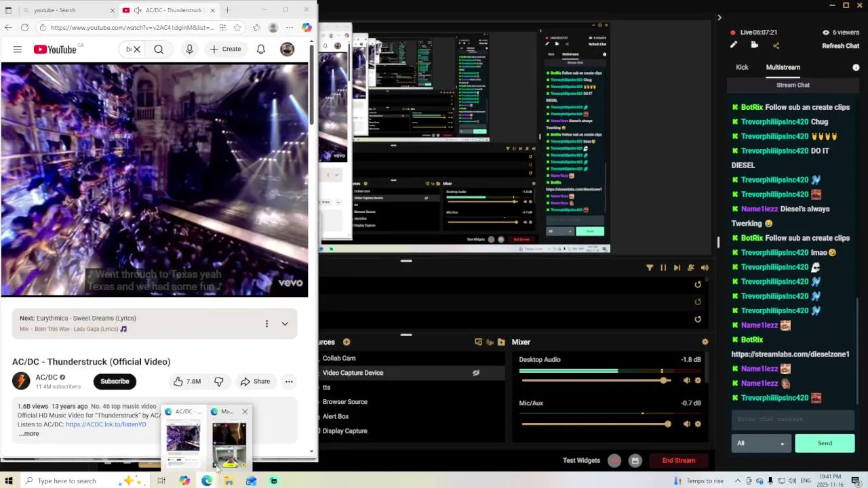
Task: Switch to the AC/DC - Thunderstruck tab
Action: 168,10
